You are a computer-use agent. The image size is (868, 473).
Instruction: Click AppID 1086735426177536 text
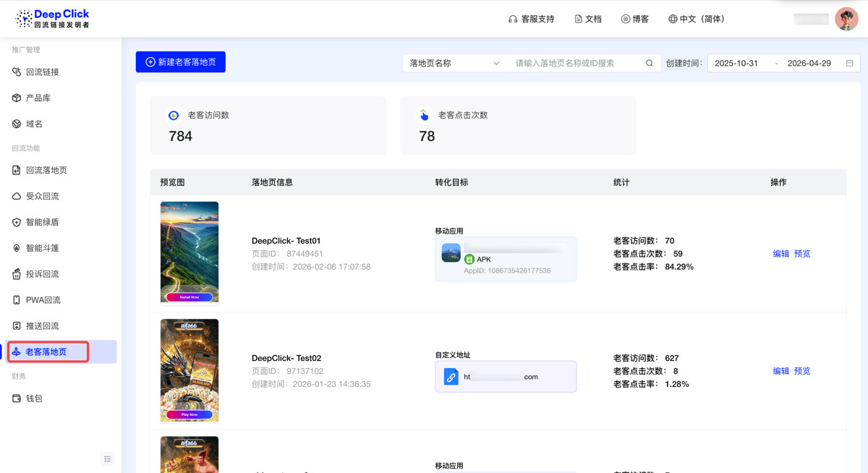point(507,270)
